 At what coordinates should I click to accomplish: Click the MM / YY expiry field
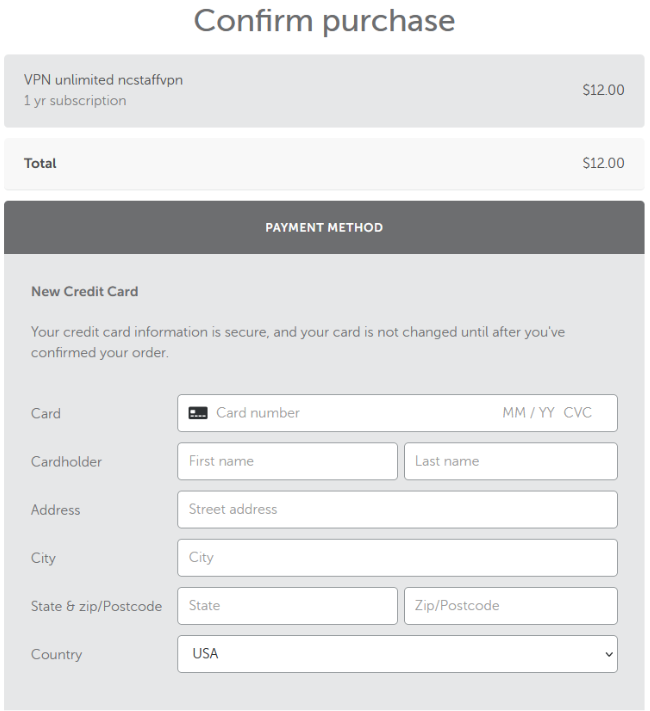pyautogui.click(x=528, y=413)
